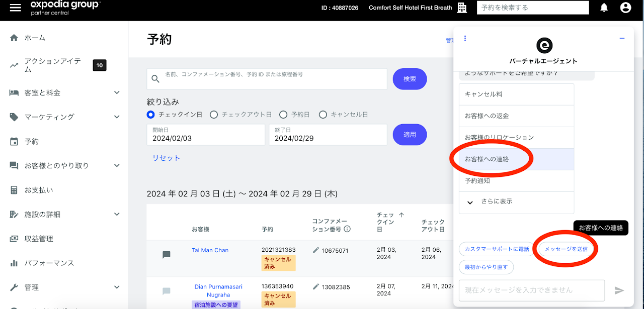Click the property building icon
This screenshot has width=644, height=309.
pyautogui.click(x=462, y=8)
